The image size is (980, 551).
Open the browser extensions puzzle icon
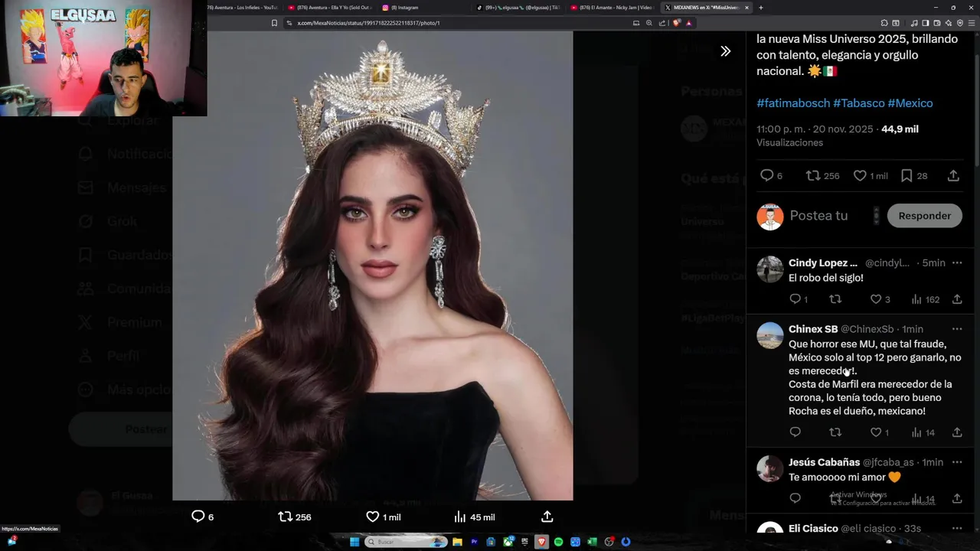coord(884,23)
